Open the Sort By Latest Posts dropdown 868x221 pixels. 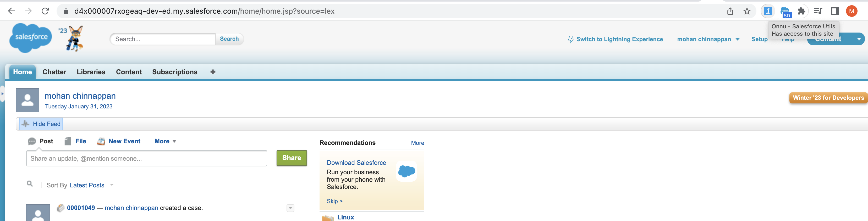click(x=92, y=185)
